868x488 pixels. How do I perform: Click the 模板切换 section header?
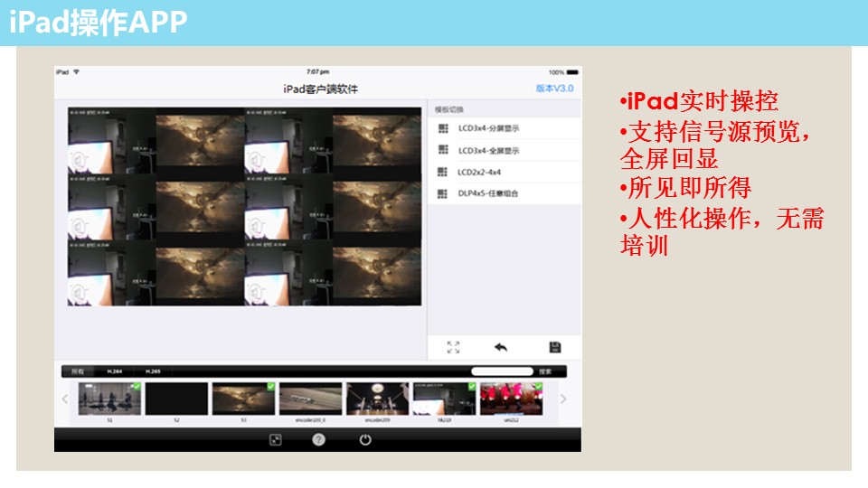click(449, 109)
